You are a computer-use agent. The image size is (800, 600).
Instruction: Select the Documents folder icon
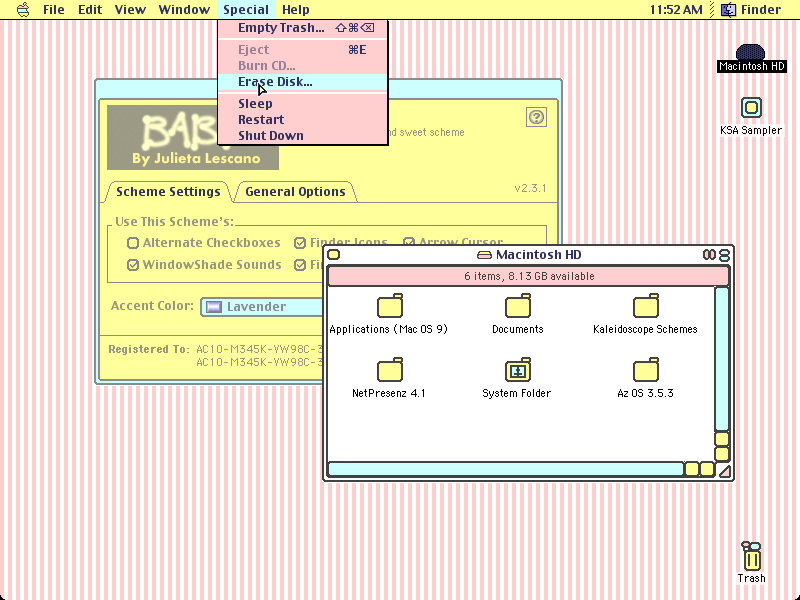click(x=518, y=306)
